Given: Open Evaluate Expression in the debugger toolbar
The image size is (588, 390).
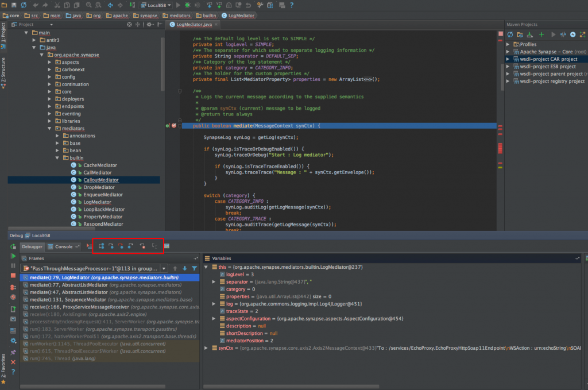Looking at the screenshot, I should 167,246.
